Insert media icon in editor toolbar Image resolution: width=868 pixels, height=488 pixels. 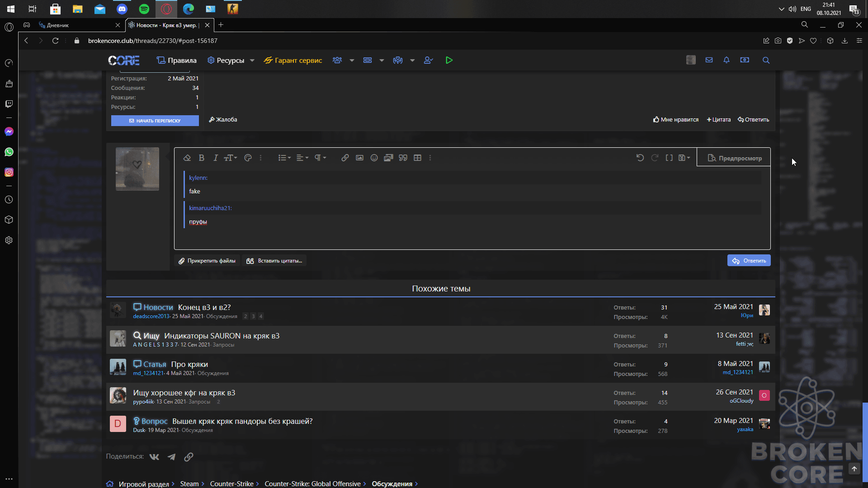[x=388, y=158]
